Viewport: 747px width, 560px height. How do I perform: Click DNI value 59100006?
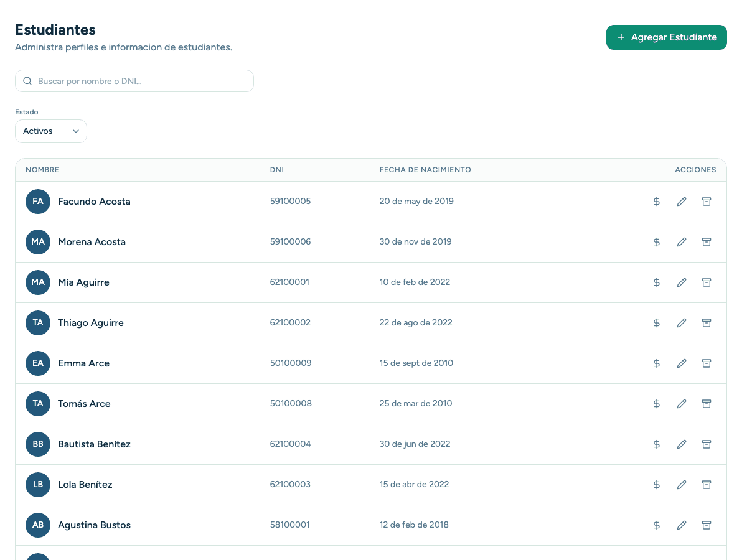click(290, 242)
